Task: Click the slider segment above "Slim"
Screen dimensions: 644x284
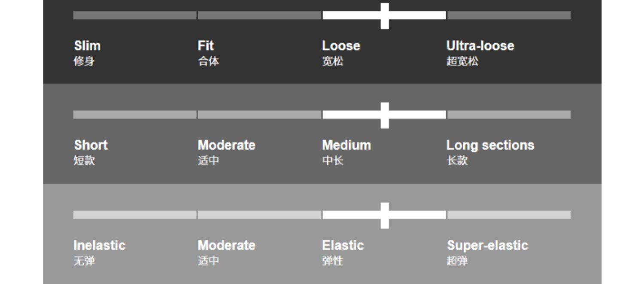Action: click(135, 15)
